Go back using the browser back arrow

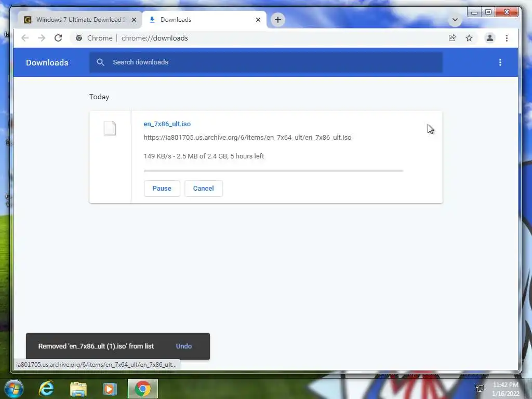point(25,38)
